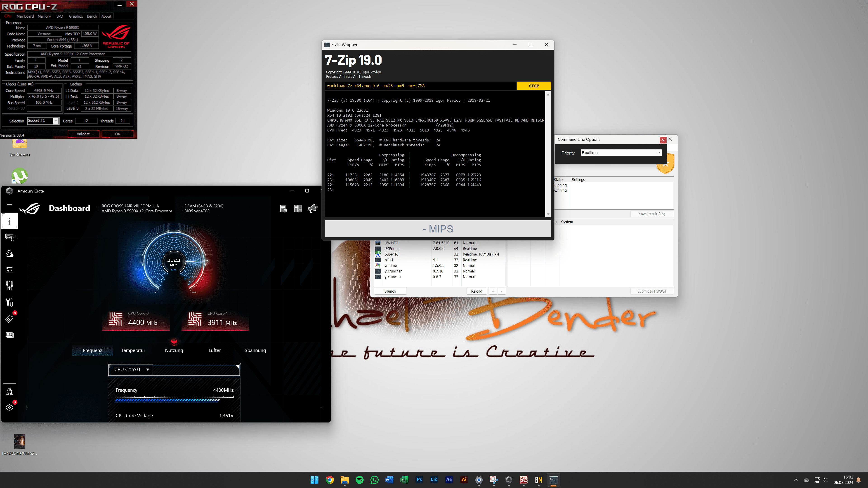Select the Dashboard info icon in Armoury Crate sidebar

click(x=9, y=221)
